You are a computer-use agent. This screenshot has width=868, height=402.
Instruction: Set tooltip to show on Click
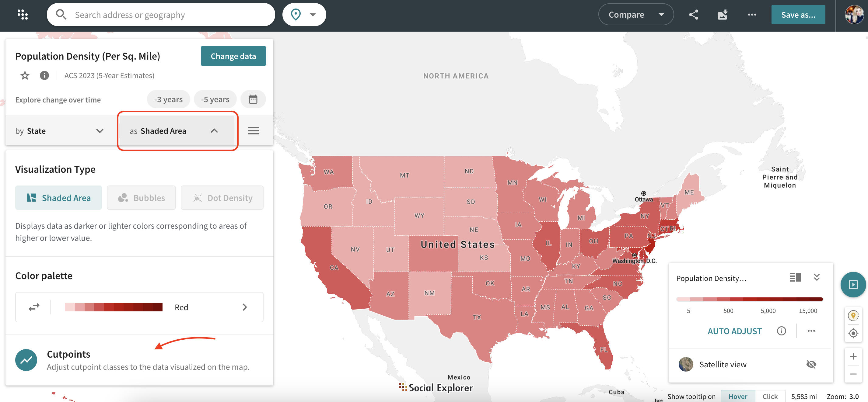tap(770, 396)
